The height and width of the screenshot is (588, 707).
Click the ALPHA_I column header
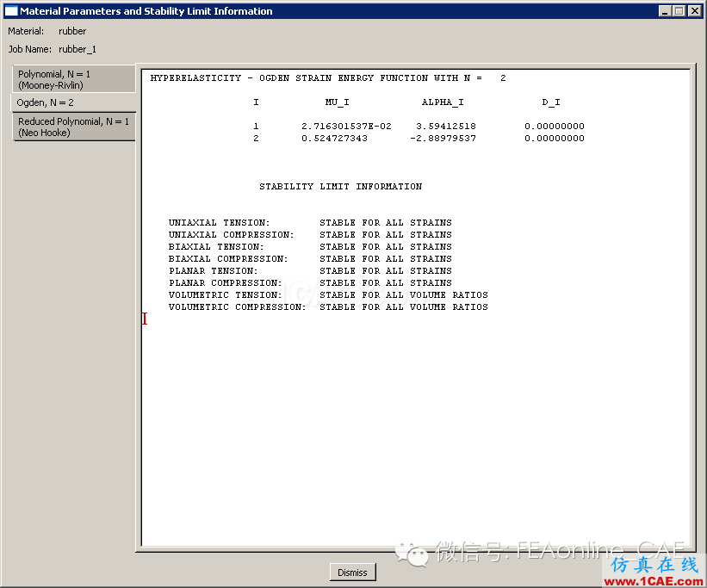pos(443,102)
